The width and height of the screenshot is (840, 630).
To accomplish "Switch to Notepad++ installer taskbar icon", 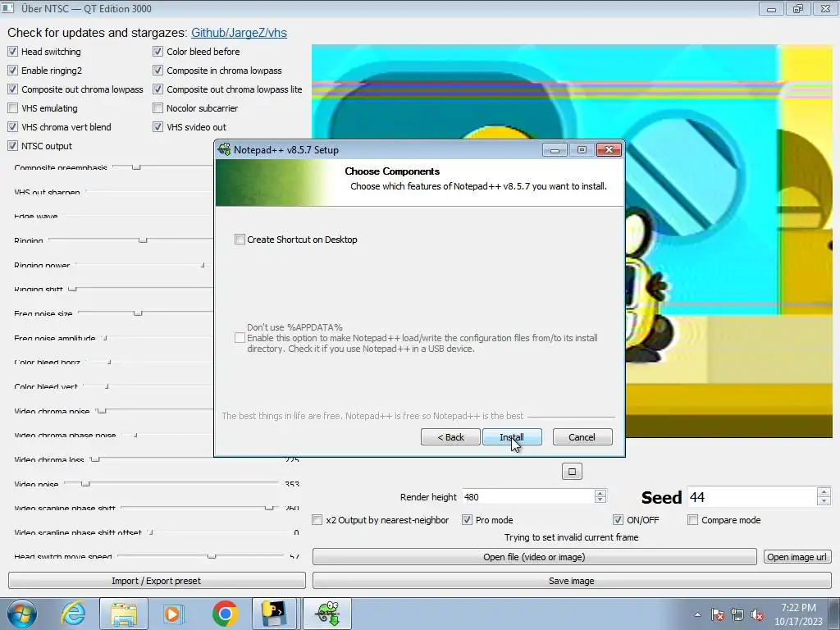I will [x=327, y=614].
